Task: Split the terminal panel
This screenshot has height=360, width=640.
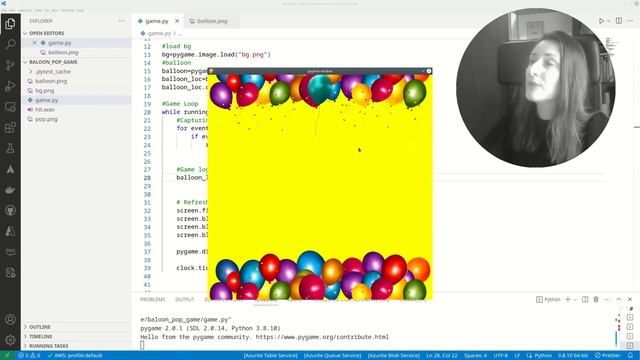Action: (585, 299)
